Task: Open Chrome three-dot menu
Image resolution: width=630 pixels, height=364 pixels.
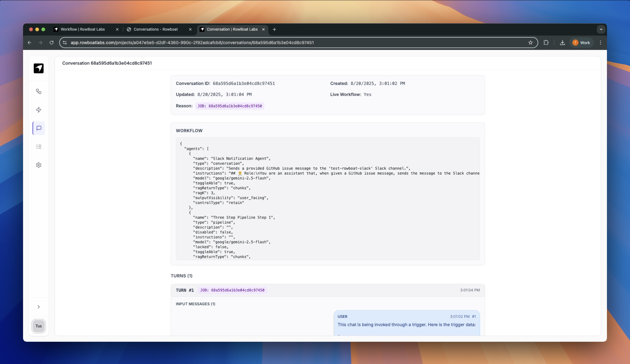Action: pyautogui.click(x=600, y=43)
